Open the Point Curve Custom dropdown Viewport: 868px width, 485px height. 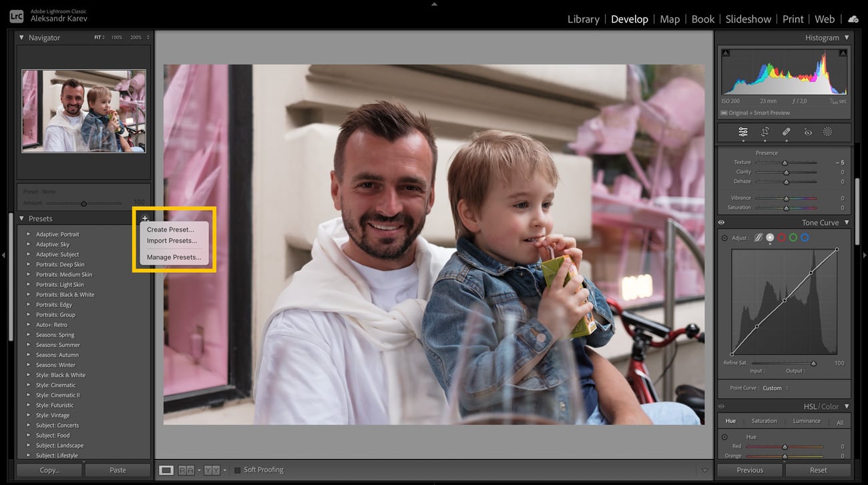click(x=775, y=388)
